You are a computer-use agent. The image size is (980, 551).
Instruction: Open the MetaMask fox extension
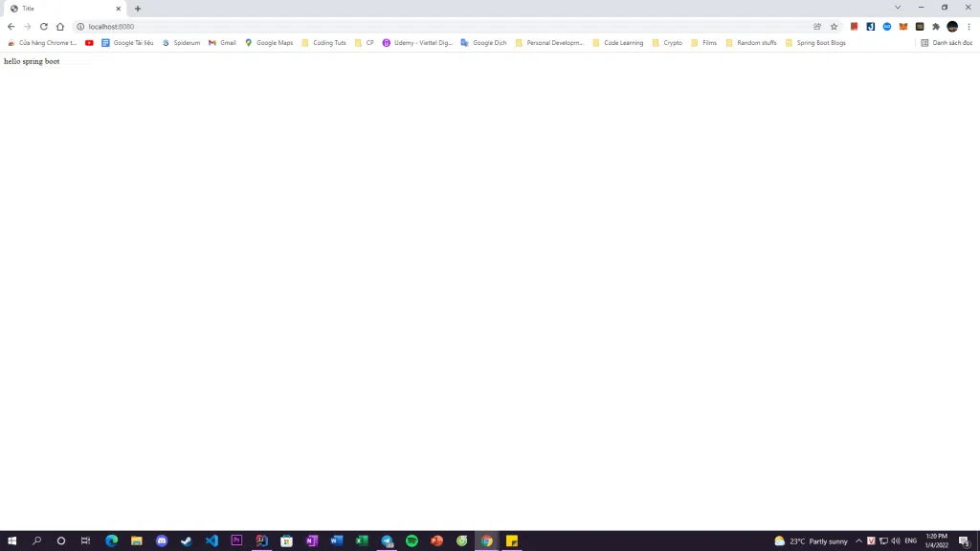coord(903,26)
